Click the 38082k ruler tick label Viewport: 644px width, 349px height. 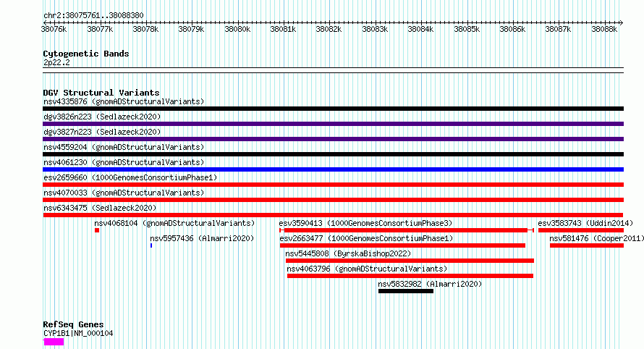[x=329, y=30]
